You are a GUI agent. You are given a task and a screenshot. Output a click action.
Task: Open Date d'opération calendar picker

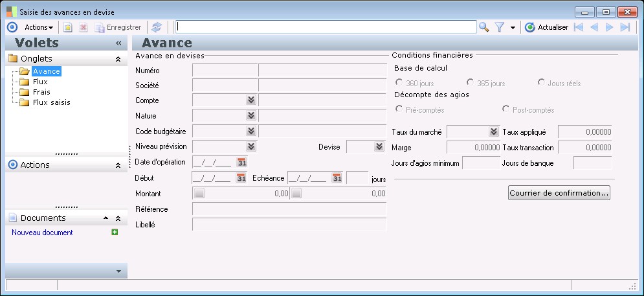[241, 162]
